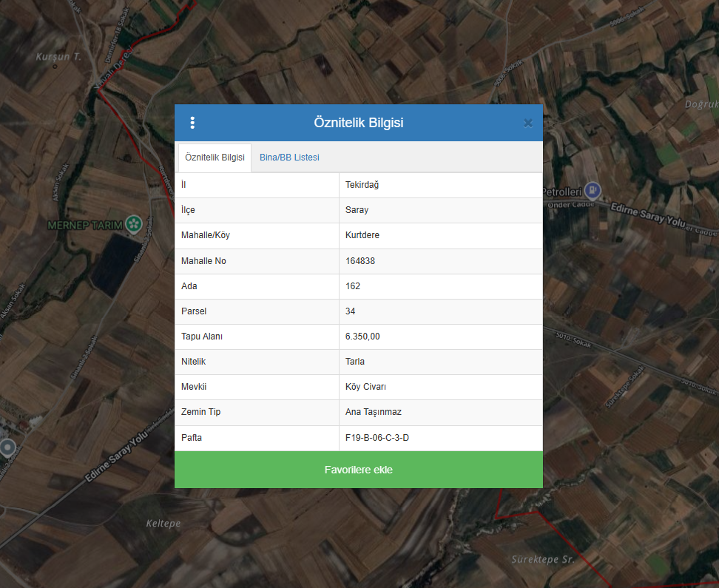Viewport: 719px width, 588px height.
Task: Click the Petrolleri gas station icon
Action: [592, 190]
